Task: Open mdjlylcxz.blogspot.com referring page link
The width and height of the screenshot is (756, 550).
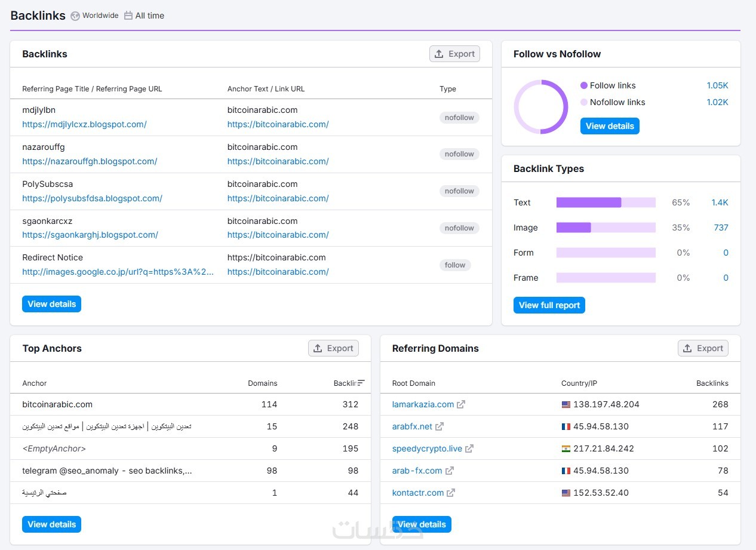Action: coord(84,124)
